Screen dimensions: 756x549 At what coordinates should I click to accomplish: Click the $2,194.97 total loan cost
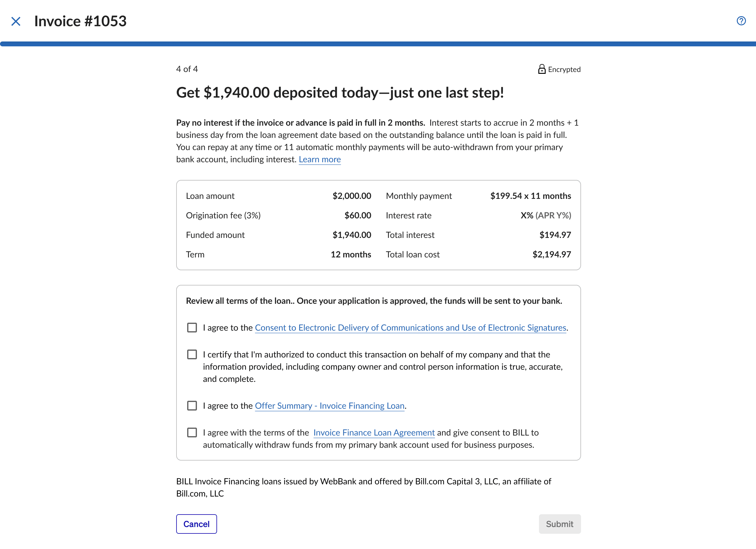(x=552, y=254)
